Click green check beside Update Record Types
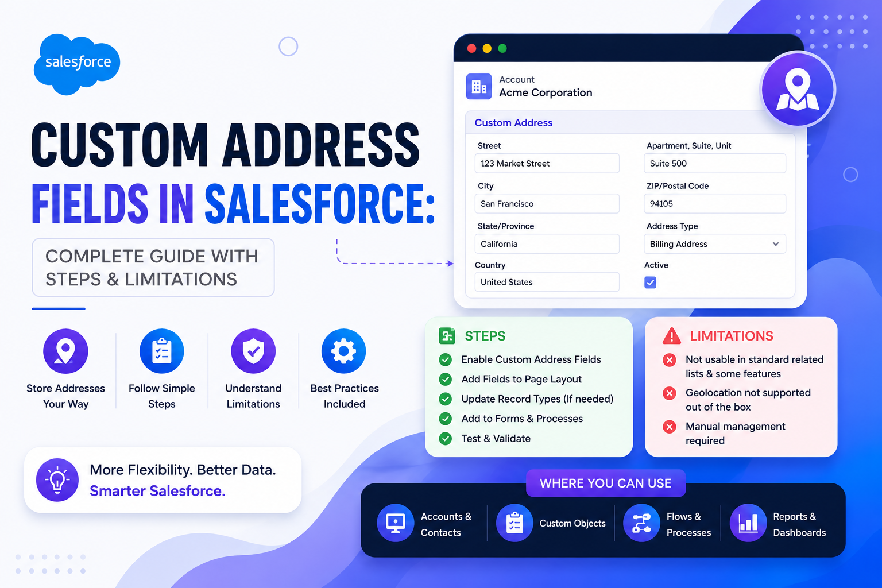Image resolution: width=882 pixels, height=588 pixels. click(446, 399)
